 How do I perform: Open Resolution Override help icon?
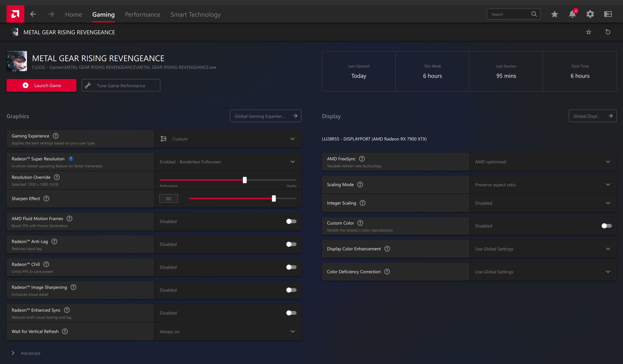pos(57,177)
